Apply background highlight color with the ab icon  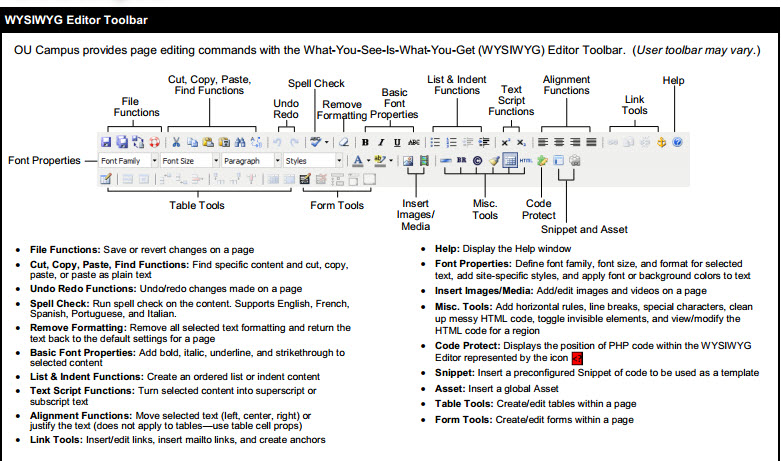click(380, 161)
